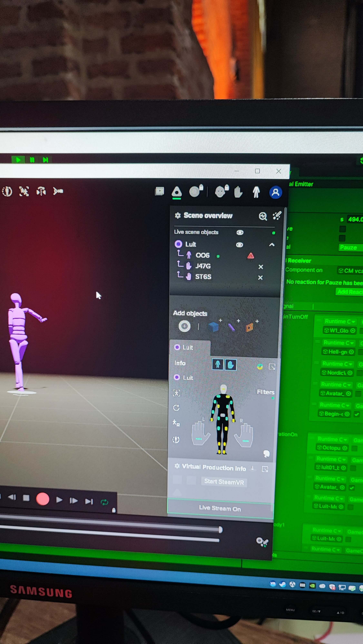Toggle the gloves hand view button
Viewport: 363px width, 644px height.
click(x=231, y=365)
